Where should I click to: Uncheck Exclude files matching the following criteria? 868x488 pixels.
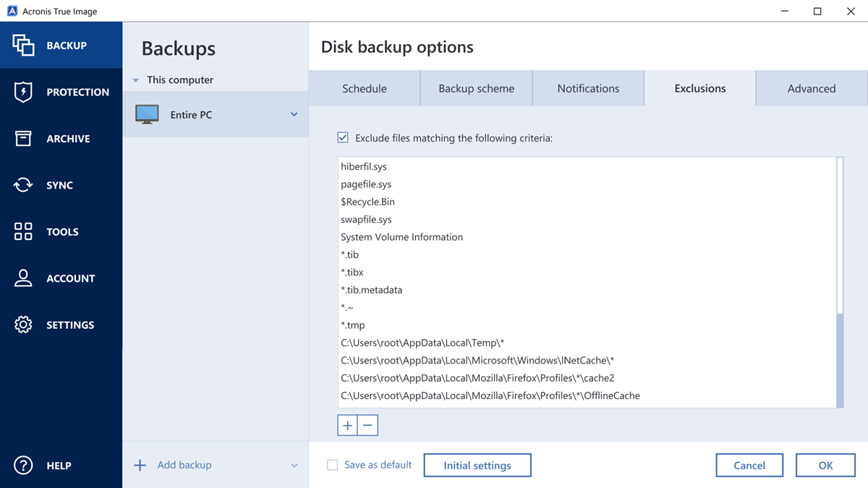[343, 137]
